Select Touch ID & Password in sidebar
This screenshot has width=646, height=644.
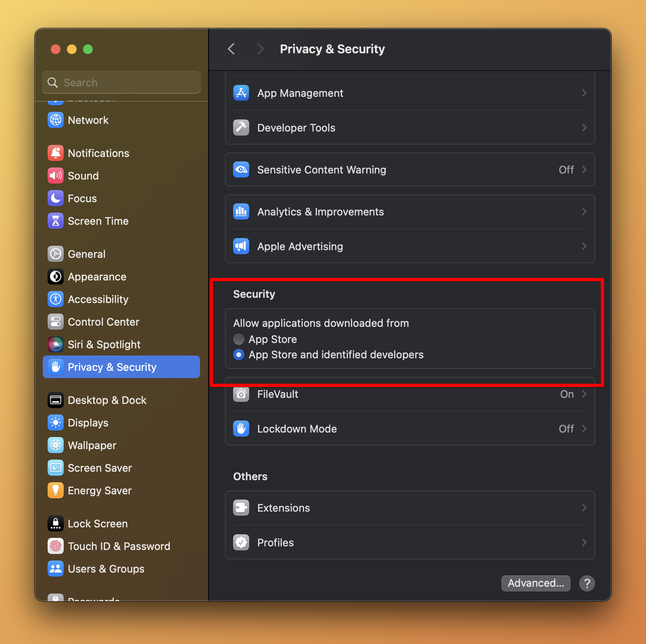click(119, 546)
